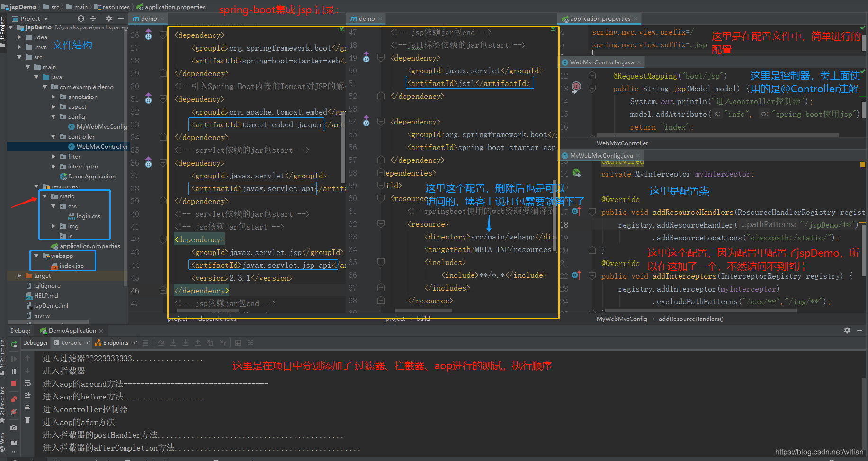Clear all console output with trash icon
Viewport: 868px width, 461px height.
[x=27, y=420]
